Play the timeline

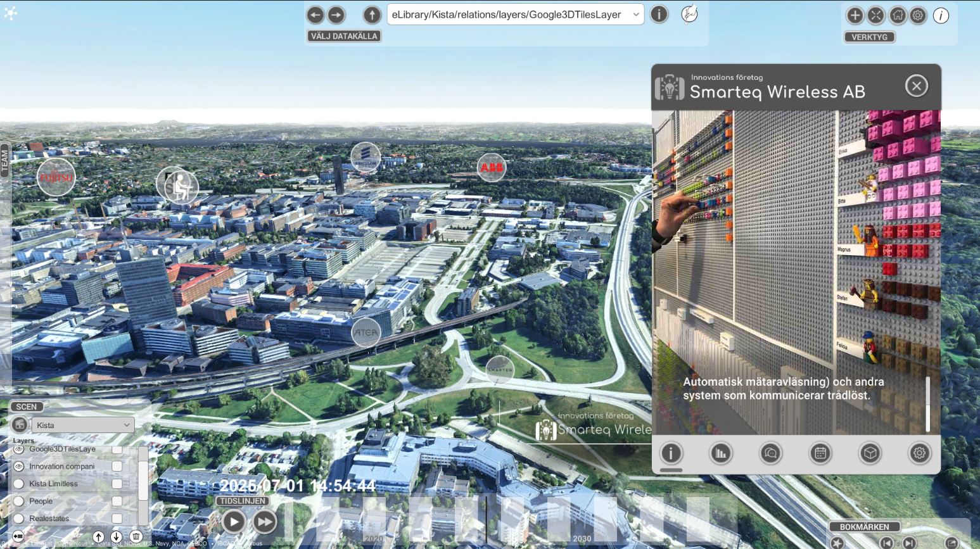[x=234, y=522]
